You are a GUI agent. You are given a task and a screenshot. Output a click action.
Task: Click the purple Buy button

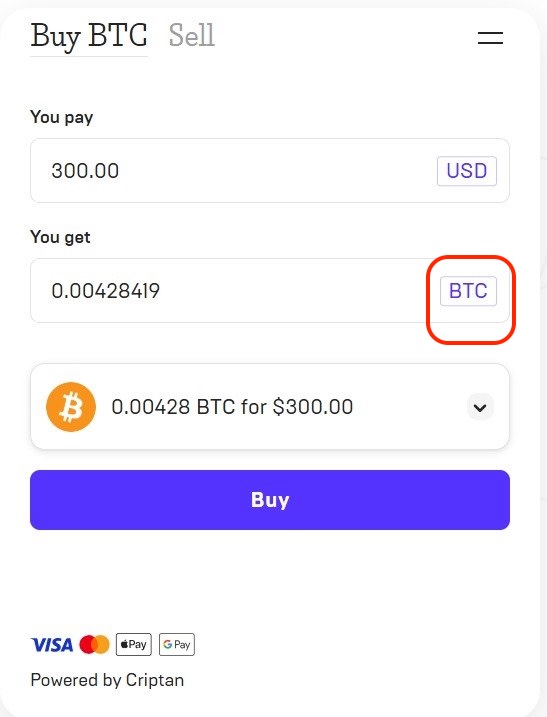[x=270, y=500]
